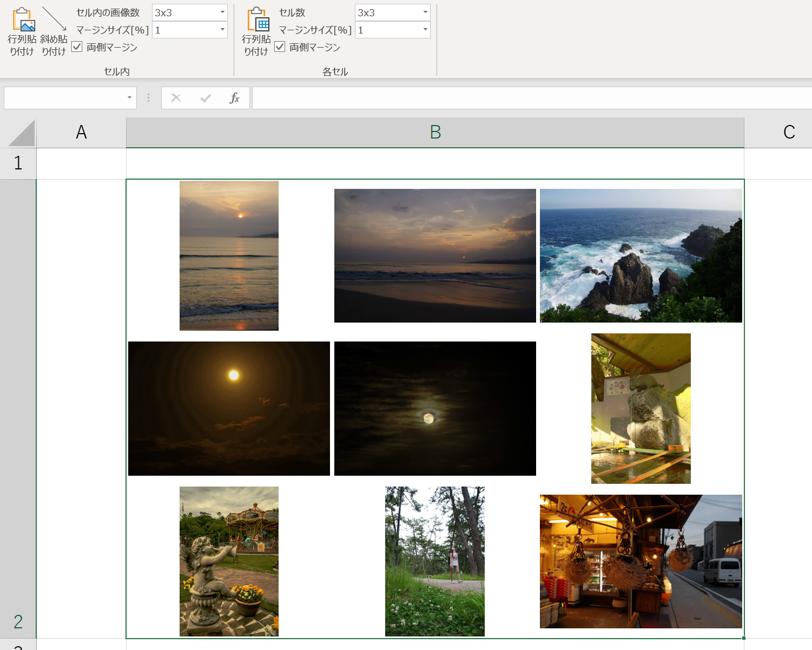This screenshot has width=812, height=650.
Task: Select the orange moon halo photo
Action: (229, 409)
